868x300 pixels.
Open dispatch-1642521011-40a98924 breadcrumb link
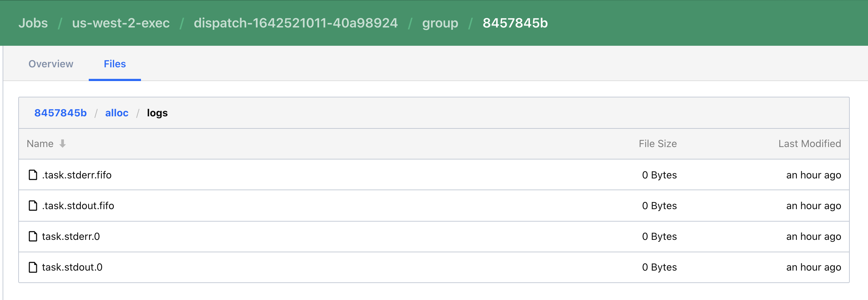[296, 23]
